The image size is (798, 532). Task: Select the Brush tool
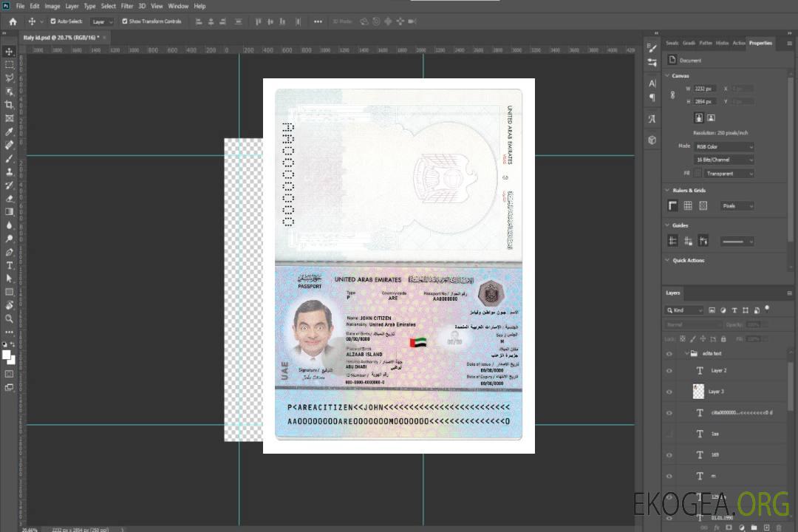click(9, 158)
